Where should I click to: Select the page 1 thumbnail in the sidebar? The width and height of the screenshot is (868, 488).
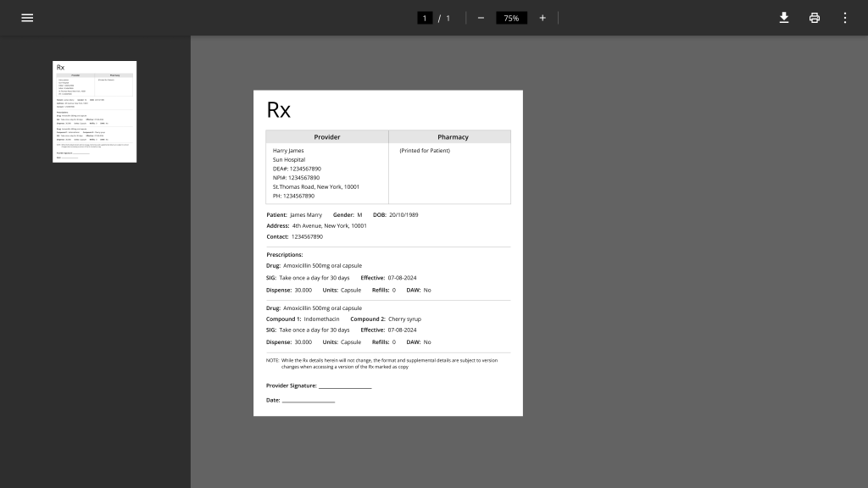tap(94, 111)
